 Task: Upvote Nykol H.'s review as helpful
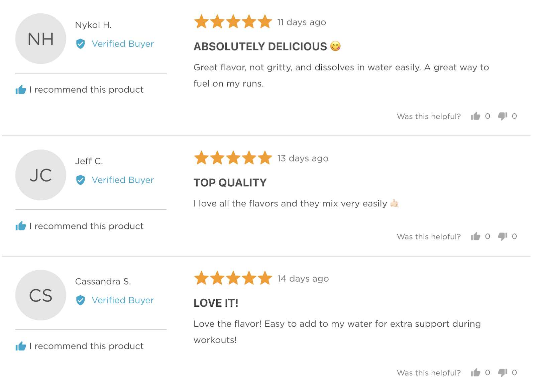coord(475,116)
